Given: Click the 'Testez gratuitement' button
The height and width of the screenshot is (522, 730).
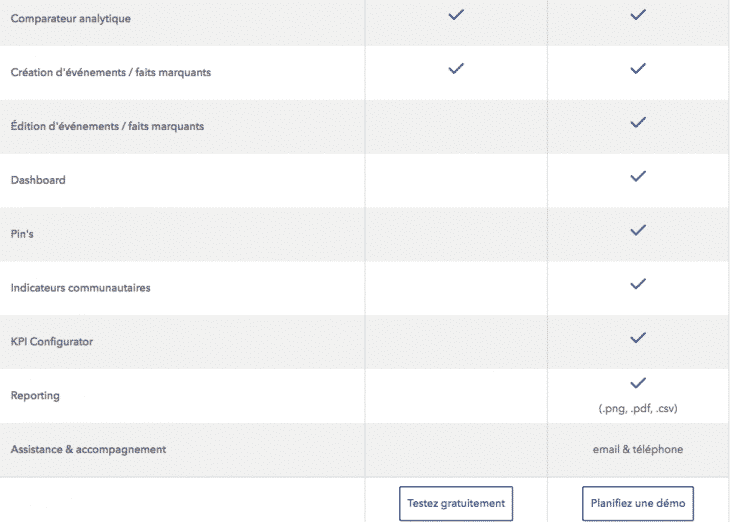Looking at the screenshot, I should (456, 503).
